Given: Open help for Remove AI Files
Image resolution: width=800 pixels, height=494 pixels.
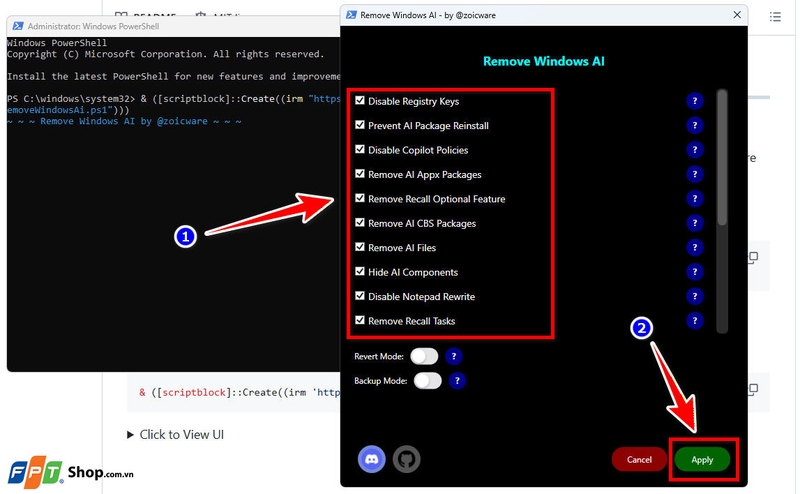Looking at the screenshot, I should (x=694, y=248).
